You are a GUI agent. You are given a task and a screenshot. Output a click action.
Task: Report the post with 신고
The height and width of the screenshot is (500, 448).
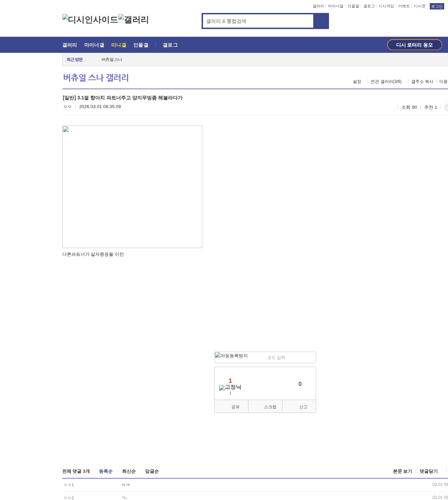[x=299, y=407]
